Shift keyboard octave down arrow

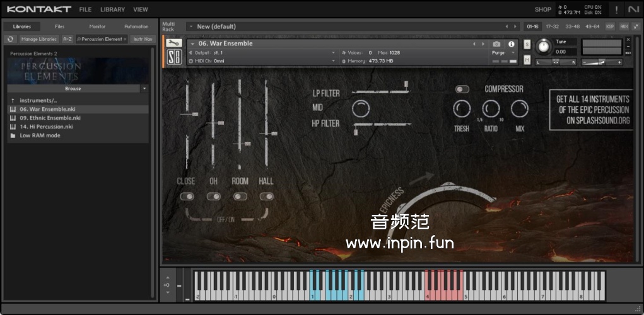click(167, 292)
